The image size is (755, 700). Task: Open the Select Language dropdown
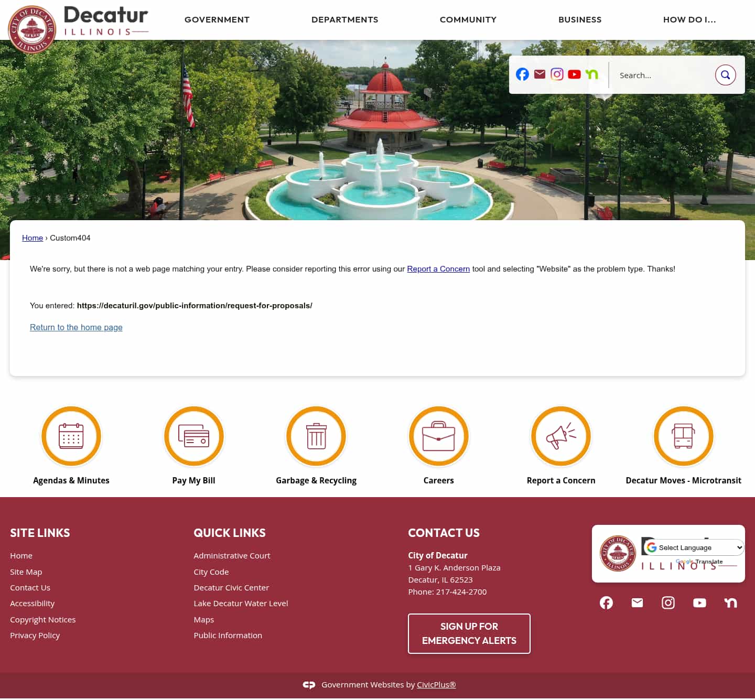coord(692,547)
